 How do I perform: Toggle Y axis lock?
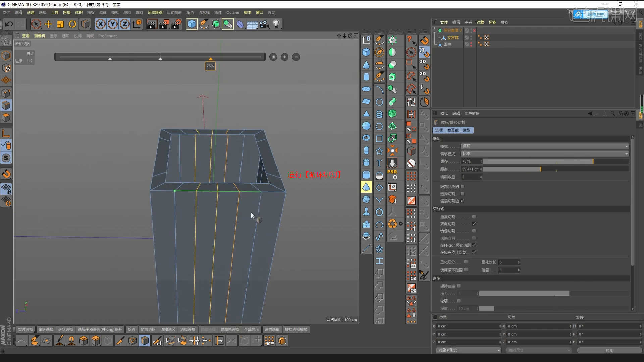point(113,24)
